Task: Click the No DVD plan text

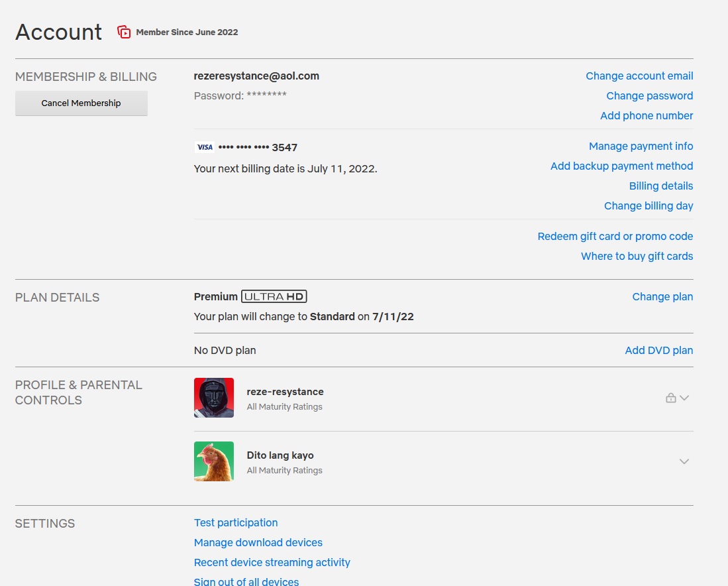Action: tap(225, 351)
